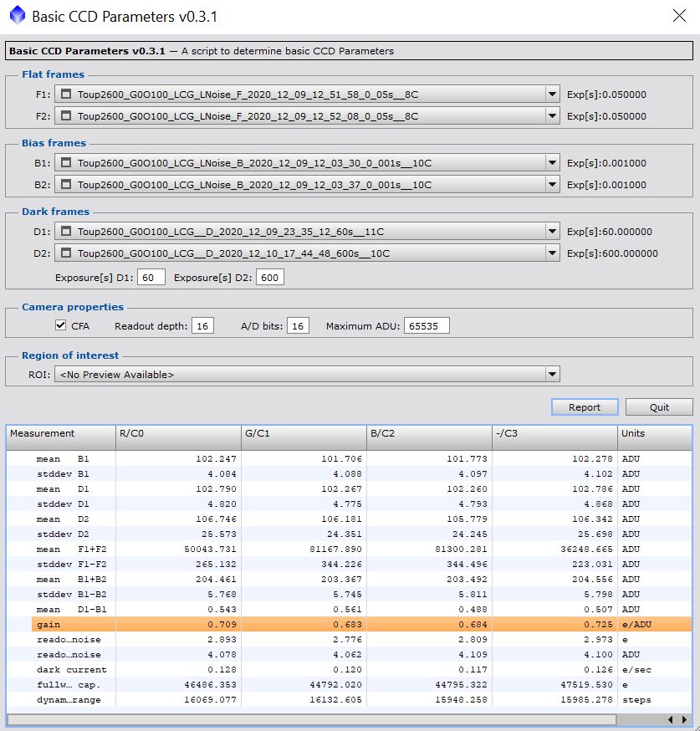The image size is (700, 731).
Task: Click the G/C1 column header
Action: point(304,433)
